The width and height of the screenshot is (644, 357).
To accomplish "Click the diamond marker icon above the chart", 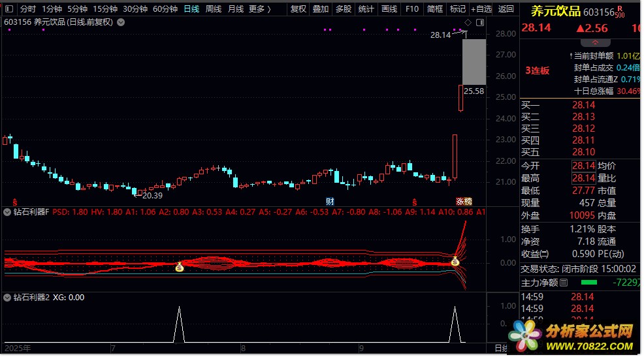I will click(468, 22).
